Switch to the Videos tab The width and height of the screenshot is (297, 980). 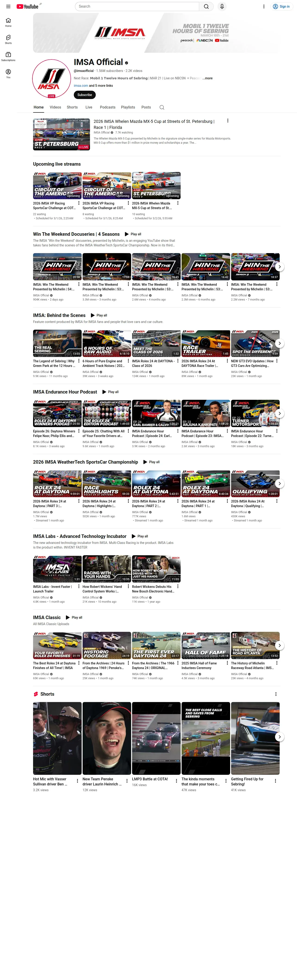pos(55,107)
